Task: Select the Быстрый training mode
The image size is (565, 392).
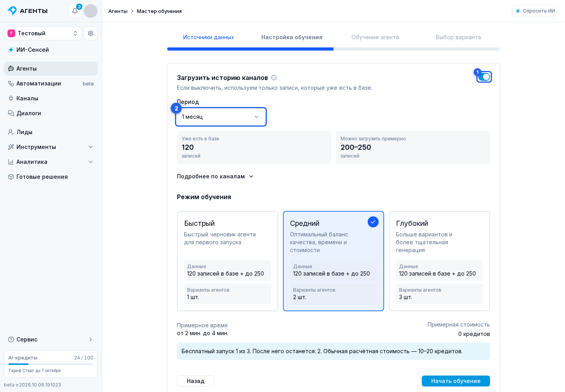Action: pos(228,261)
